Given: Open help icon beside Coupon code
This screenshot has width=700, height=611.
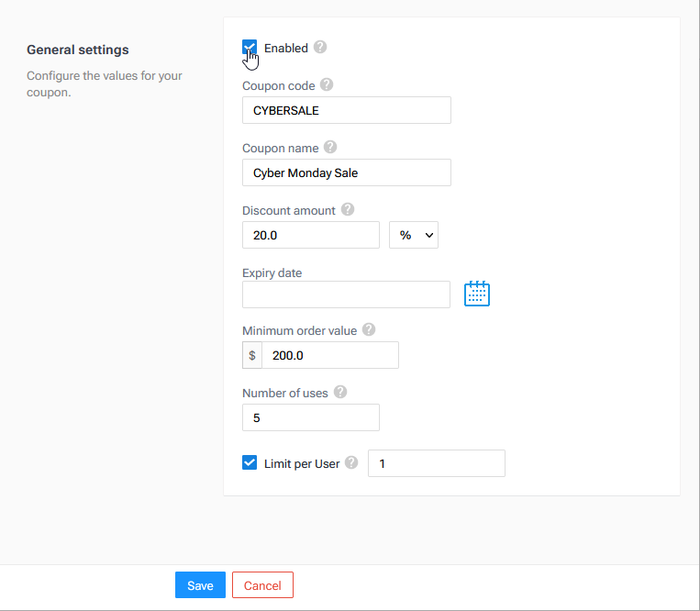Looking at the screenshot, I should (x=327, y=84).
